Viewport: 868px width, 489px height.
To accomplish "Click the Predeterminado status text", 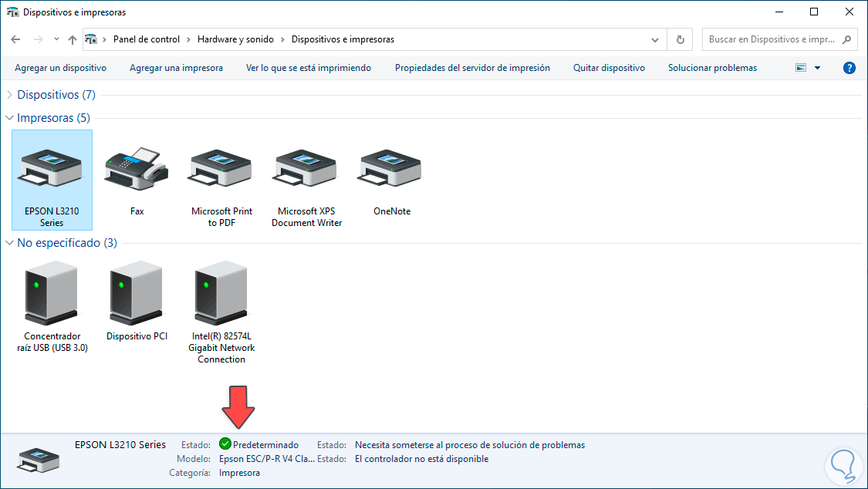I will pos(265,445).
